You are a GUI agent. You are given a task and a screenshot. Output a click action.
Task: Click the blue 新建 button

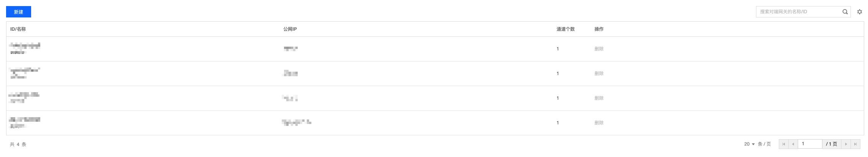18,12
